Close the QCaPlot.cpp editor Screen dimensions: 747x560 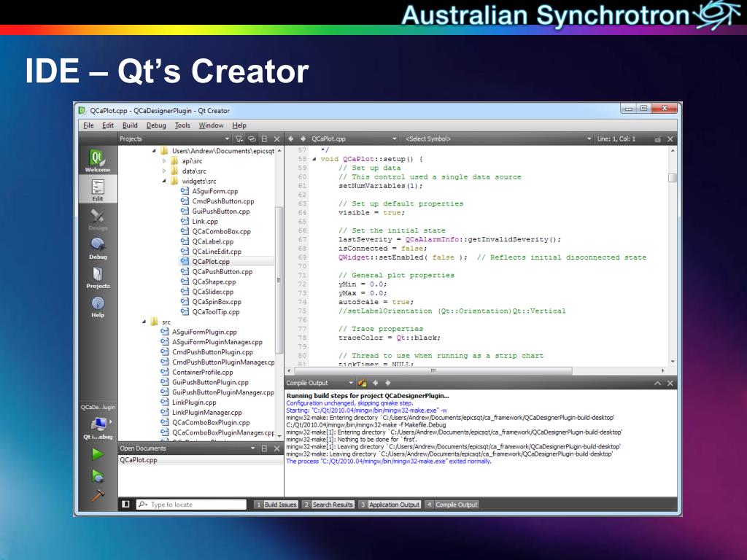coord(670,139)
